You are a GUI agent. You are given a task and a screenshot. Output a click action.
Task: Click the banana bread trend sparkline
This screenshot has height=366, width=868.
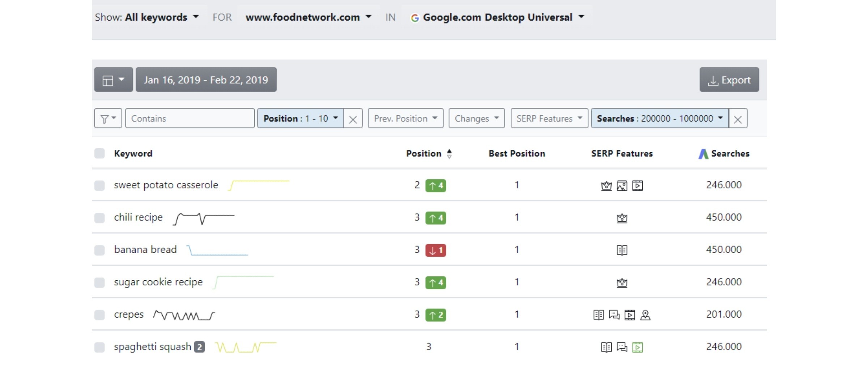tap(217, 250)
